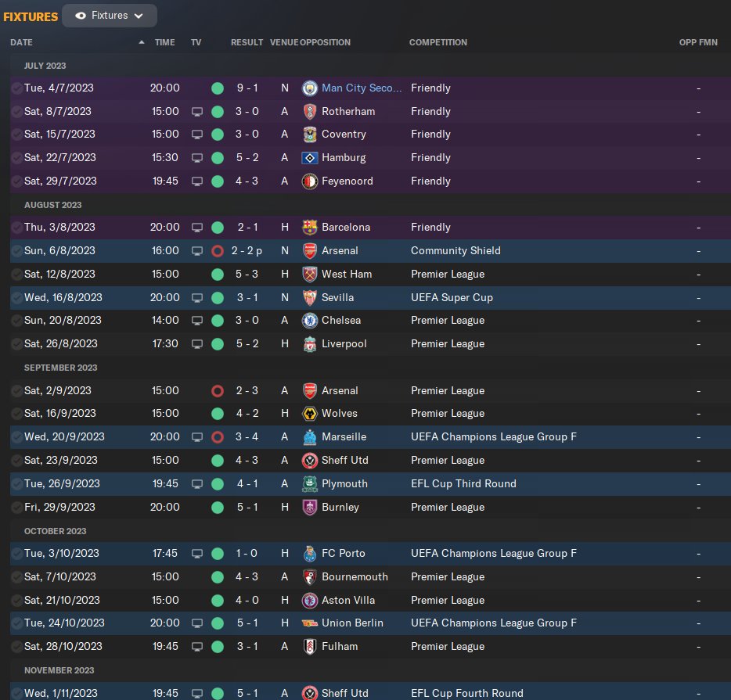This screenshot has height=700, width=731.
Task: Click the TV icon for the Sevilla Super Cup match
Action: tap(197, 298)
